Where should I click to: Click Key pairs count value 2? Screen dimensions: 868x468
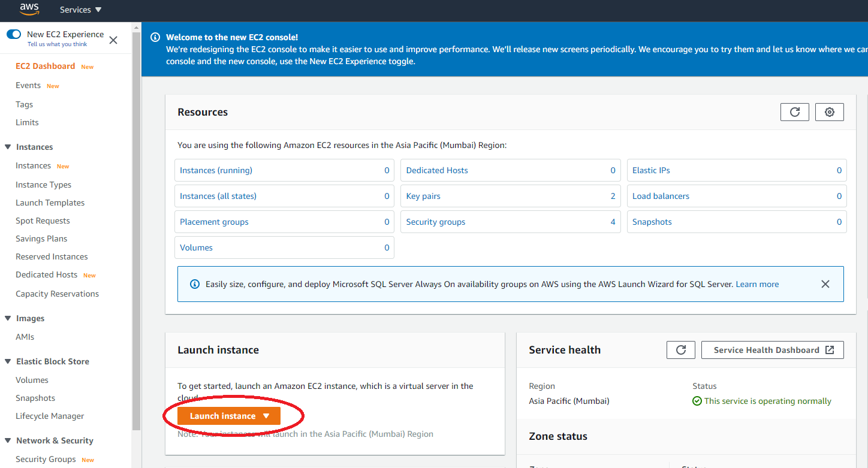(x=613, y=196)
